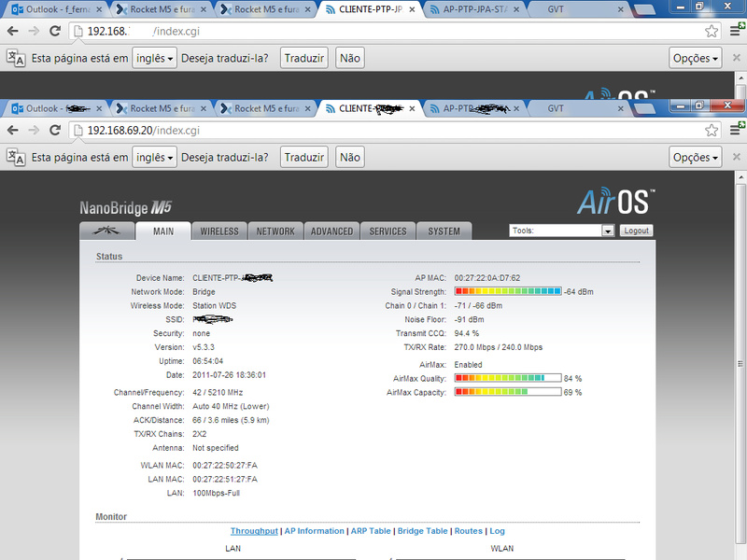Click the AirOS logo
The height and width of the screenshot is (560, 747).
pos(615,201)
